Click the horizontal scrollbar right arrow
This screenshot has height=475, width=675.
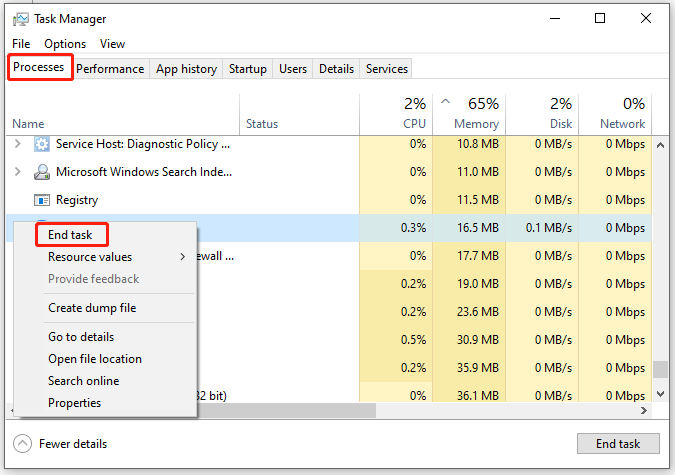[x=644, y=410]
